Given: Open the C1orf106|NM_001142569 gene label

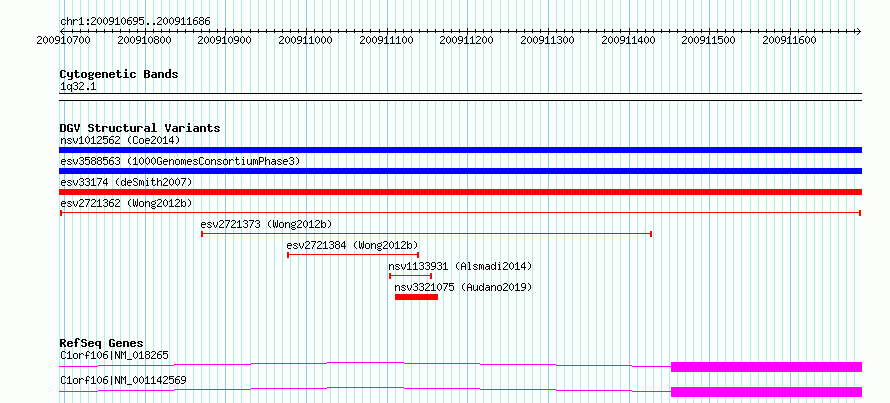Looking at the screenshot, I should coord(123,380).
